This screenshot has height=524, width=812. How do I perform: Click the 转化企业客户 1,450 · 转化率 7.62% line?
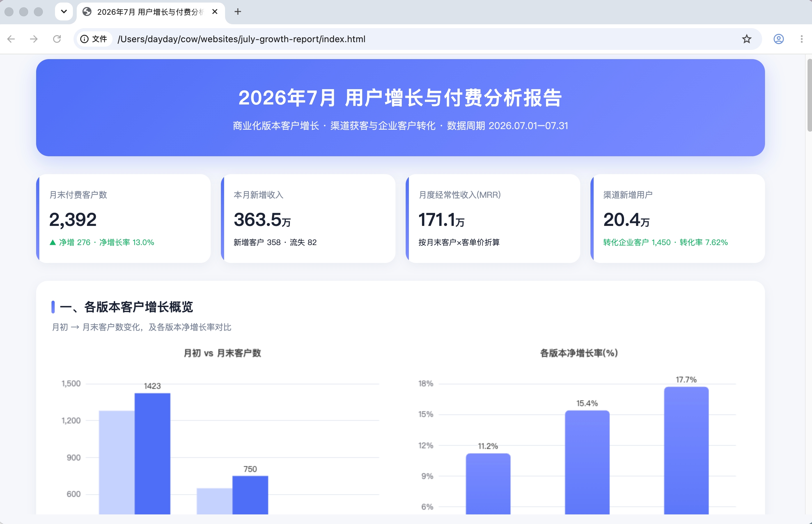(666, 242)
